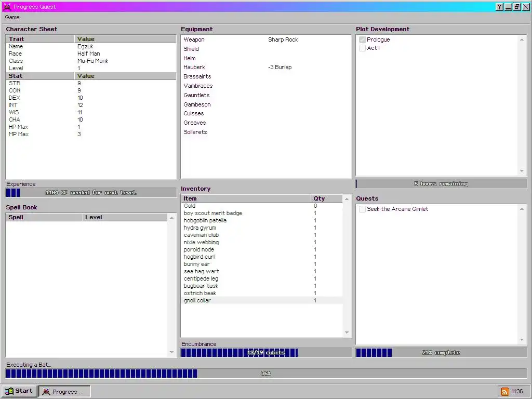This screenshot has height=399, width=532.
Task: Select hydra gyrum inventory item
Action: pos(262,228)
